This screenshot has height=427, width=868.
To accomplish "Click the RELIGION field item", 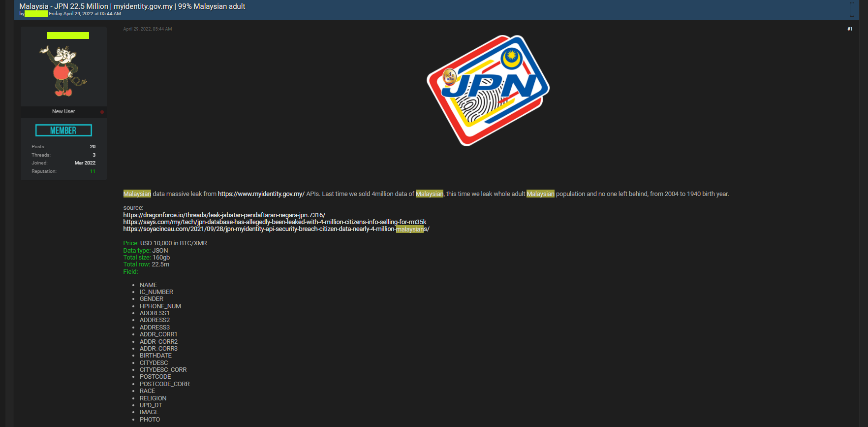I will [153, 398].
